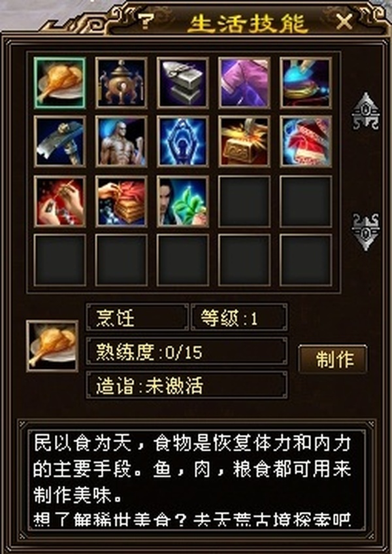Select the red pouch skill icon

point(306,142)
